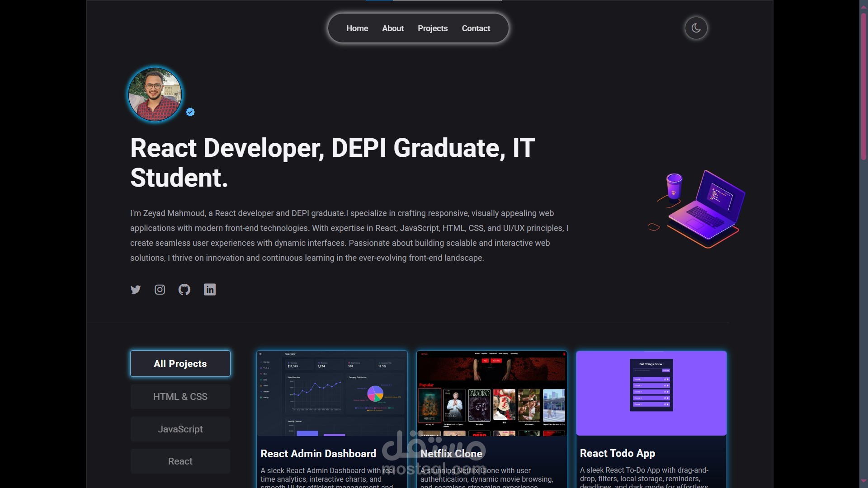Open the Netflix Clone project thumbnail
Image resolution: width=868 pixels, height=488 pixels.
(491, 393)
